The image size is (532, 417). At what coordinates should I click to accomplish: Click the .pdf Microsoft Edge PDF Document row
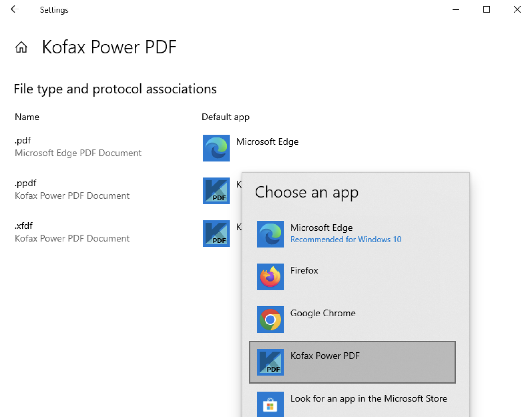(78, 146)
